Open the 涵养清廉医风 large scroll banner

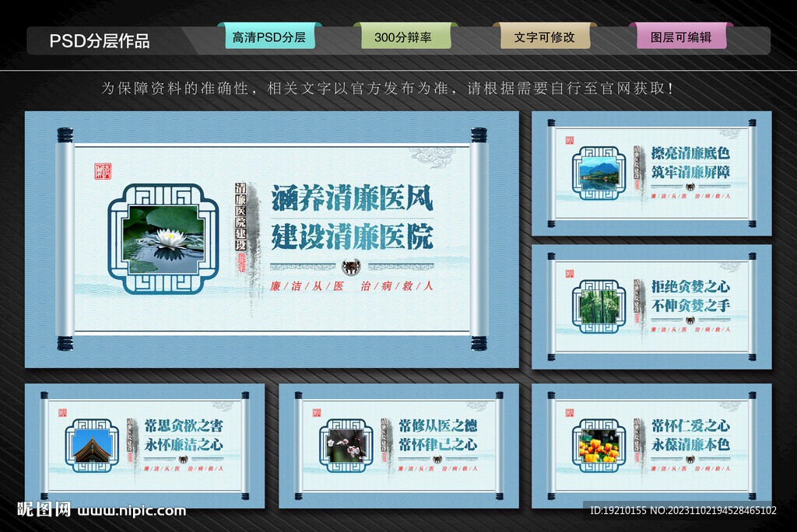272,240
